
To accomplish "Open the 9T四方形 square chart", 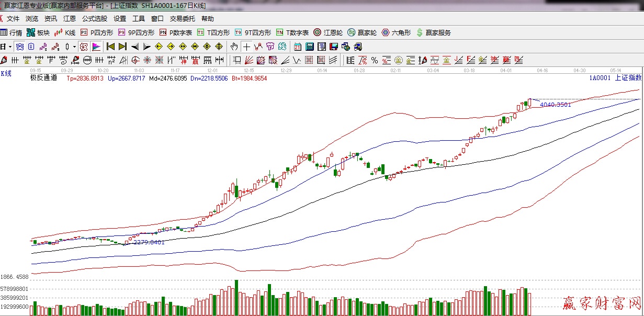I will point(253,32).
